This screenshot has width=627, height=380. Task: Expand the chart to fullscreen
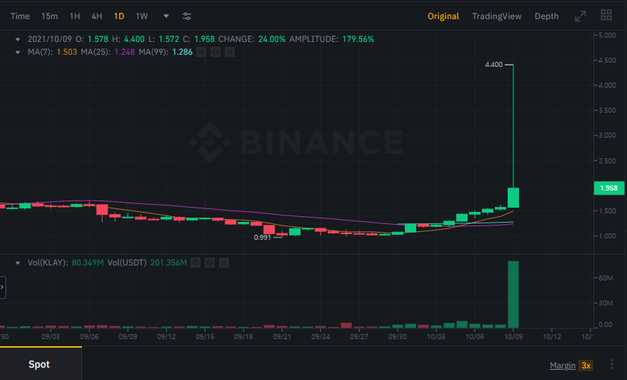point(580,16)
